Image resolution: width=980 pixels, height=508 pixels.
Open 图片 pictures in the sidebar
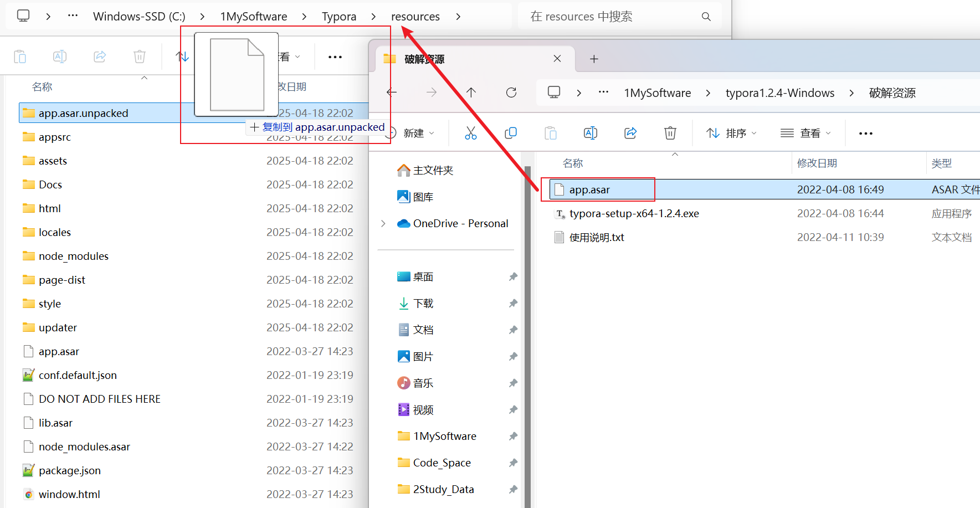[415, 356]
